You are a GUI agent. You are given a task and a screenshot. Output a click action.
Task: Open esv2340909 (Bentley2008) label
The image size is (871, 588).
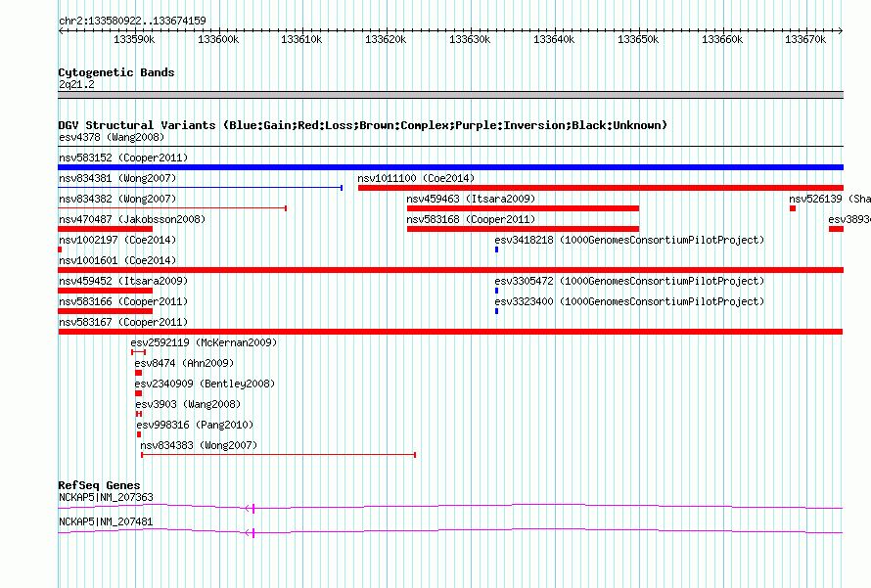pos(205,384)
